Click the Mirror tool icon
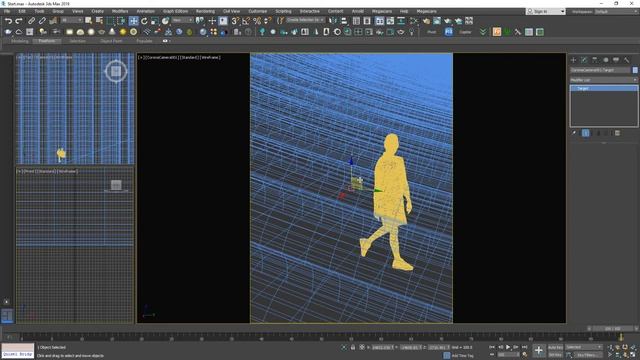This screenshot has height=360, width=640. (333, 21)
